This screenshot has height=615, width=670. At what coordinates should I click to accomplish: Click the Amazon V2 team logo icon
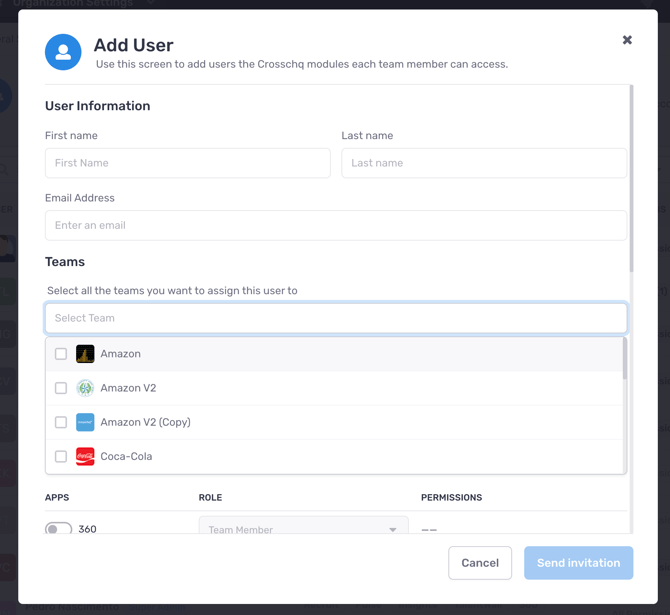point(85,388)
